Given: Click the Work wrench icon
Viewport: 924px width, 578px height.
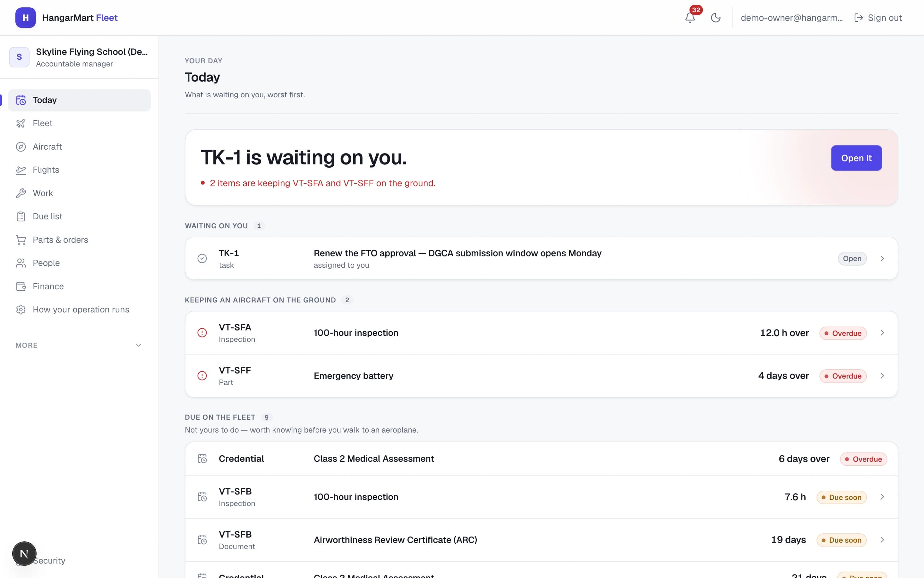Looking at the screenshot, I should [x=21, y=193].
